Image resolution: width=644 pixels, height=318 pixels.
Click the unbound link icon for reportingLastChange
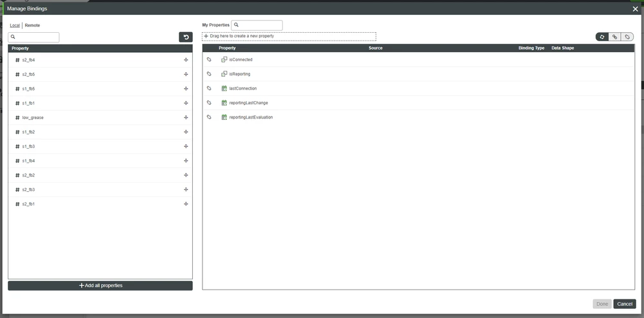(209, 102)
